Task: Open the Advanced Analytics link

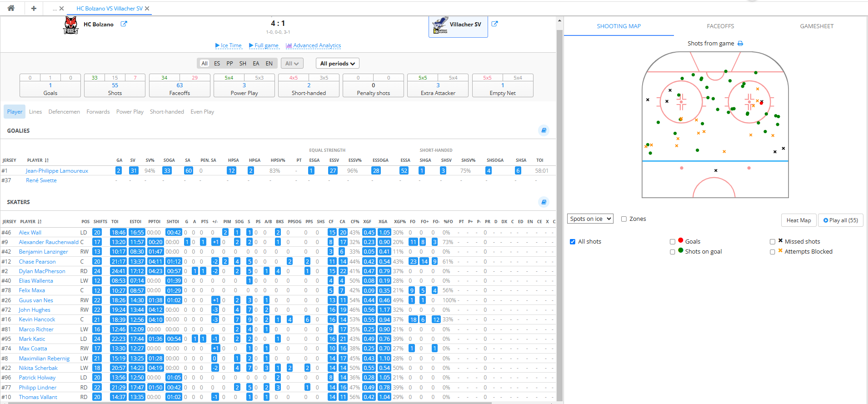Action: click(x=313, y=45)
